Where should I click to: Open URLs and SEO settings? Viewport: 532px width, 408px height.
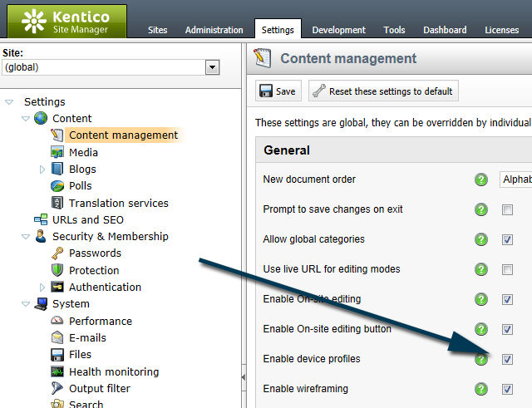(x=88, y=219)
